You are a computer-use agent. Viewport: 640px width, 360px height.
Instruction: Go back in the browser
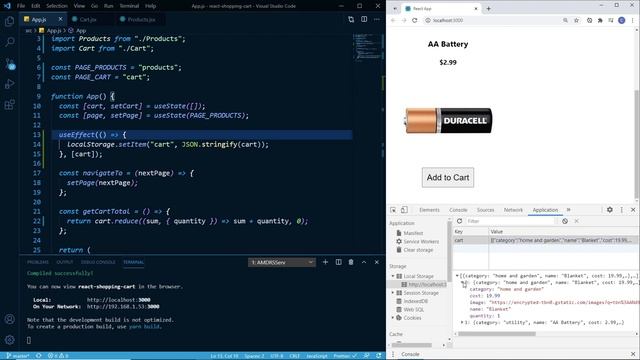pyautogui.click(x=393, y=20)
